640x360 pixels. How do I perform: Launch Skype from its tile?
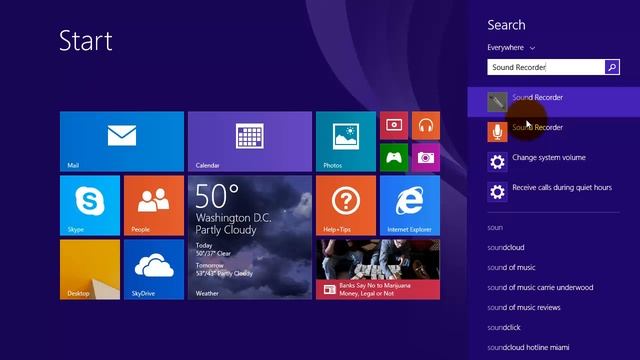point(90,205)
